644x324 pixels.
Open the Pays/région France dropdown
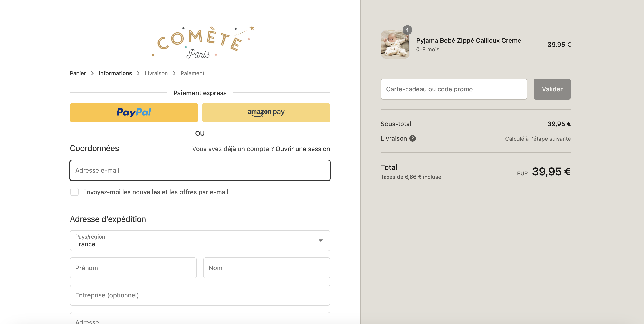coord(200,240)
